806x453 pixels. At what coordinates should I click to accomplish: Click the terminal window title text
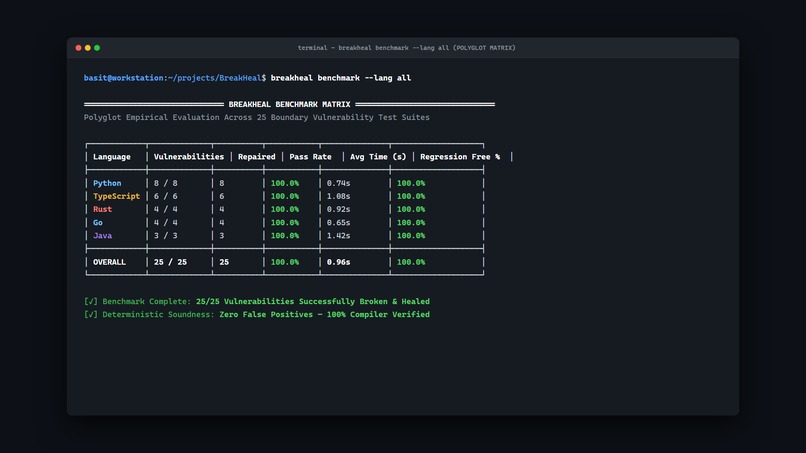[x=407, y=48]
